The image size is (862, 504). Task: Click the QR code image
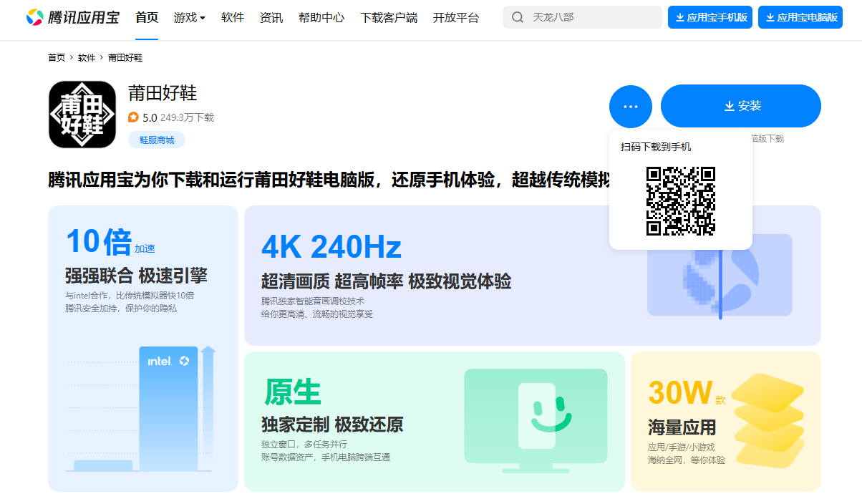(680, 201)
